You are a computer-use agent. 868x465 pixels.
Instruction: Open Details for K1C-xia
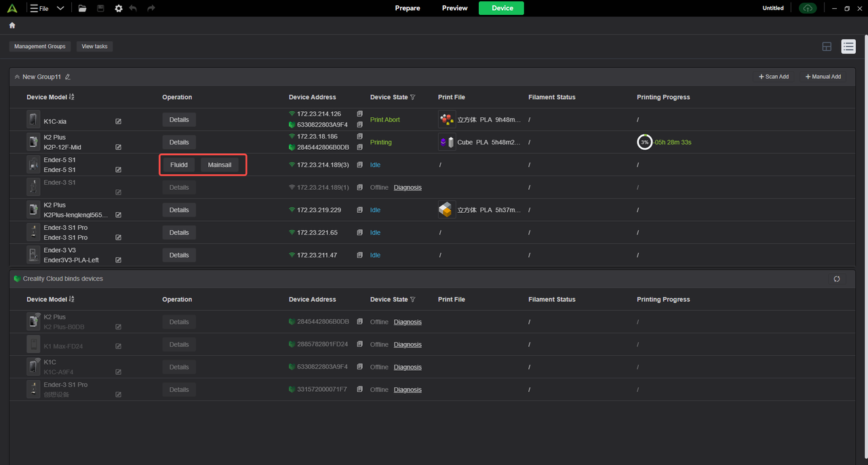tap(179, 119)
